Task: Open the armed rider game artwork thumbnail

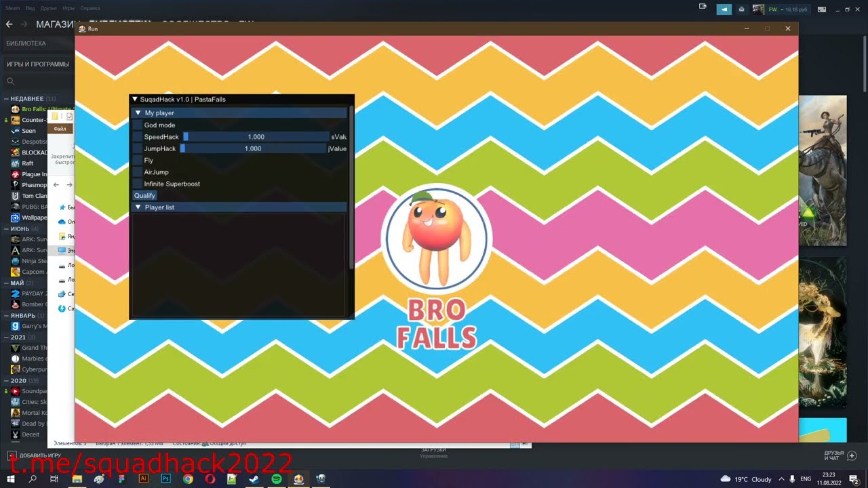Action: pos(823,170)
